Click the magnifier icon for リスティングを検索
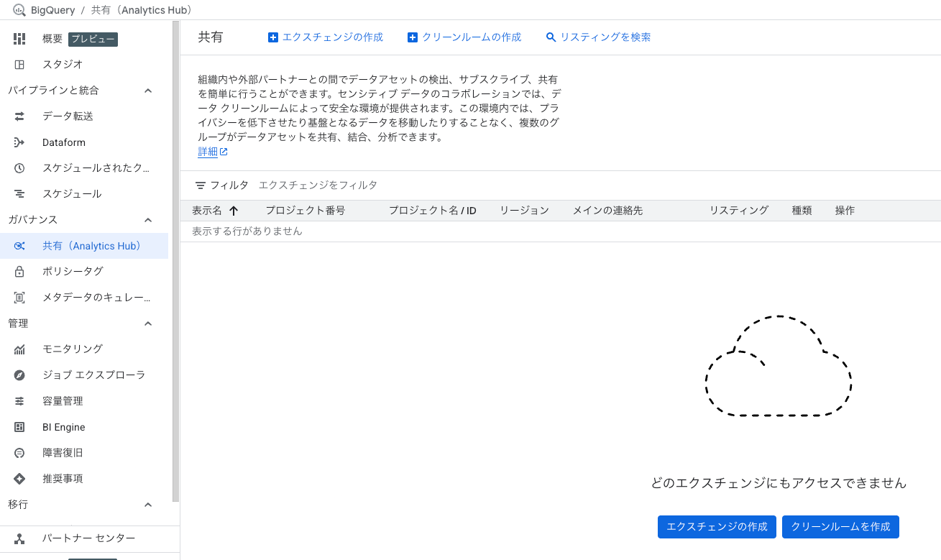 click(551, 37)
